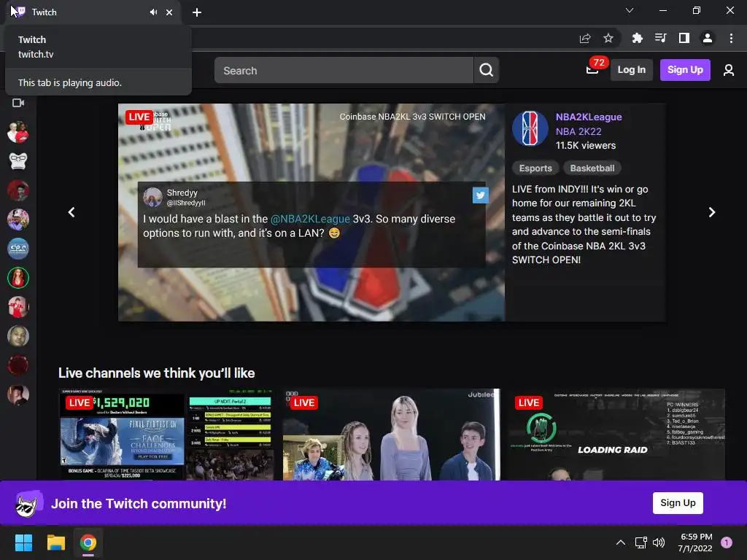
Task: Click the "11.5K viewers" text
Action: (x=586, y=146)
